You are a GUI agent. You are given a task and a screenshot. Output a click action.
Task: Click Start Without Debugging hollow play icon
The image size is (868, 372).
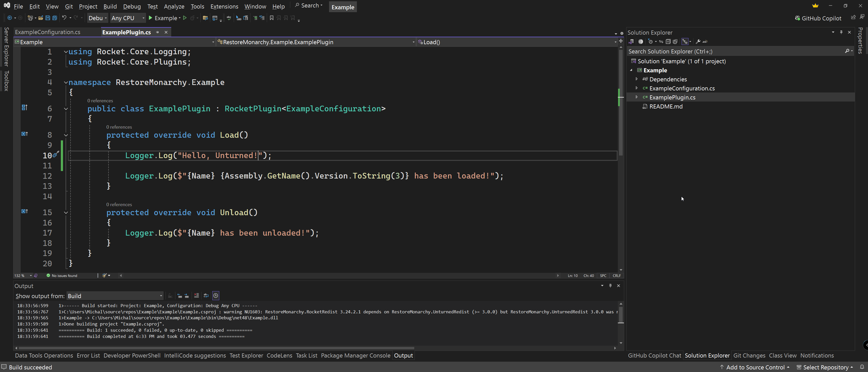(185, 18)
